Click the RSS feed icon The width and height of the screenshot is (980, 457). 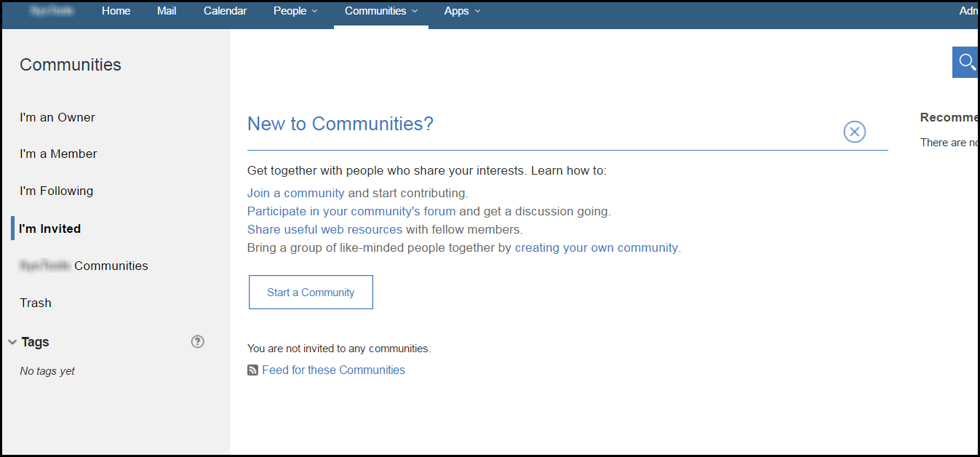tap(252, 370)
